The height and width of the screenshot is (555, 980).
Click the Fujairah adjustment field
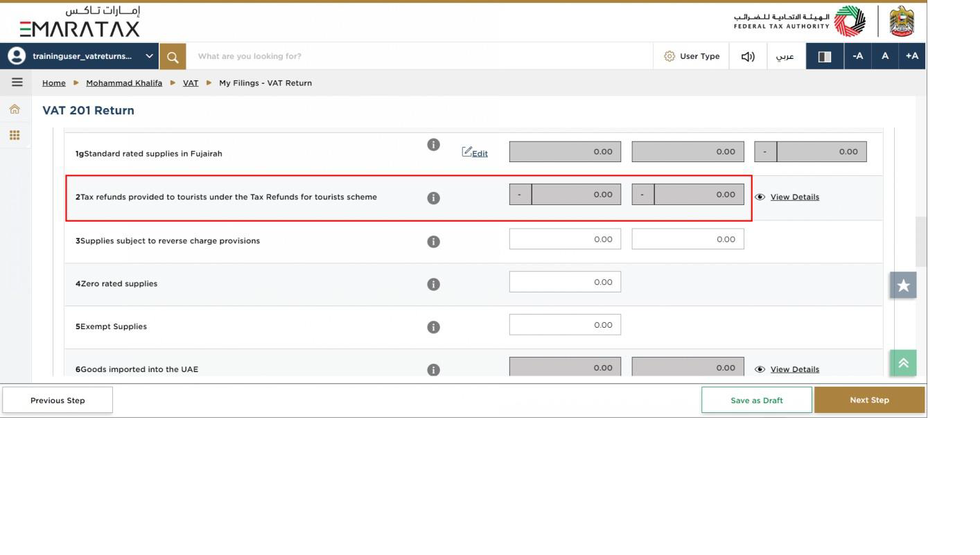click(x=810, y=152)
